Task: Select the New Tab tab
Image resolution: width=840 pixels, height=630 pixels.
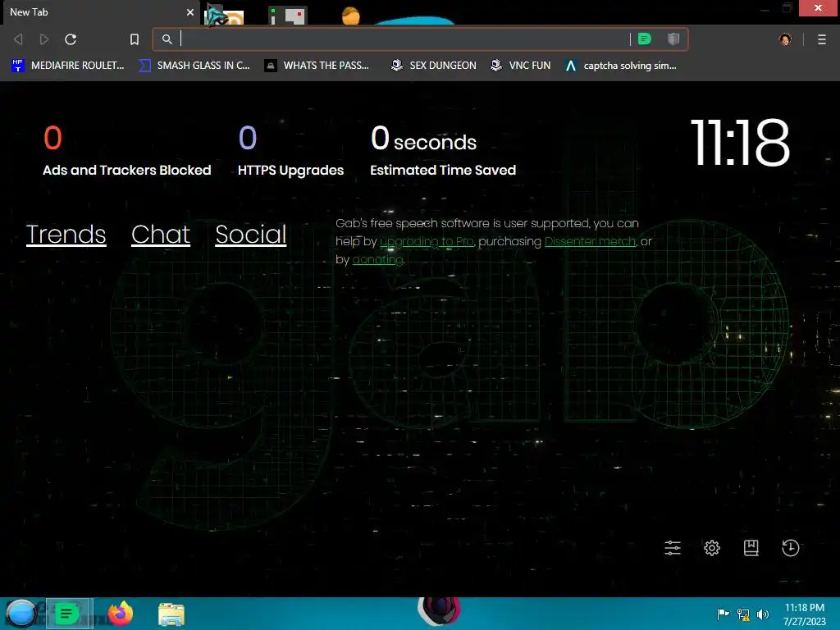Action: click(x=99, y=11)
